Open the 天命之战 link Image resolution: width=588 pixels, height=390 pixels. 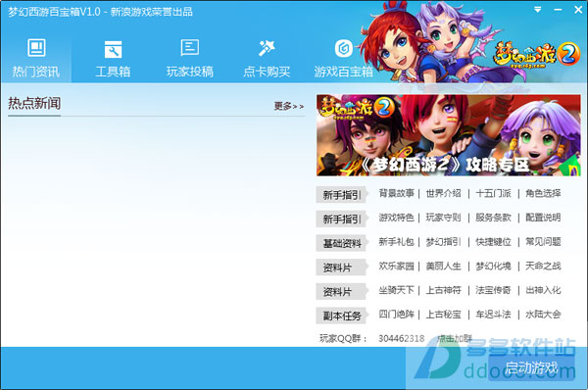tap(543, 267)
